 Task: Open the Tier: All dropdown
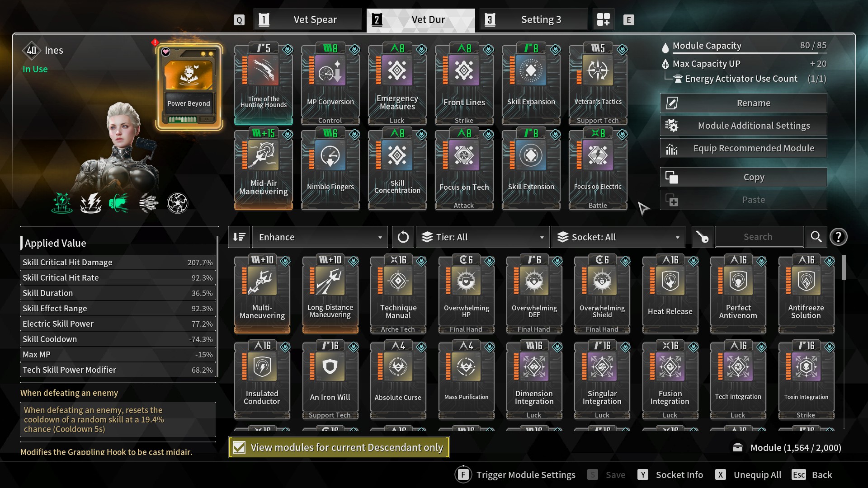pos(482,237)
